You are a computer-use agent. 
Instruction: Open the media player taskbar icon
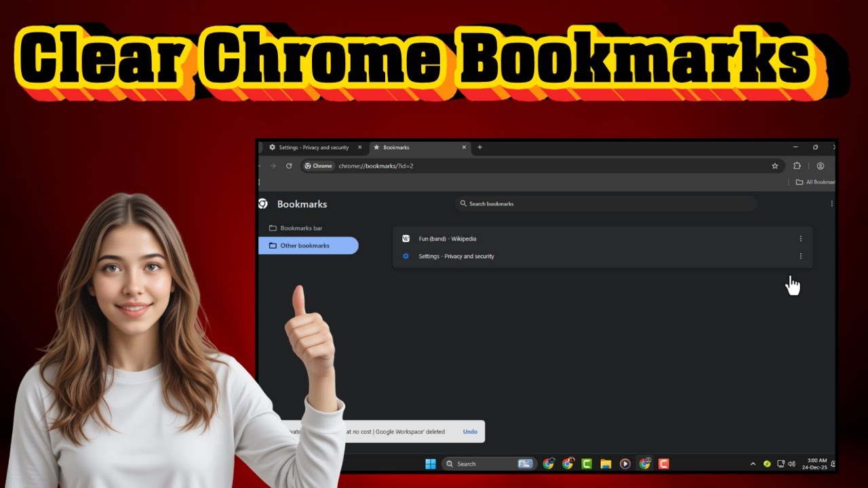point(625,464)
